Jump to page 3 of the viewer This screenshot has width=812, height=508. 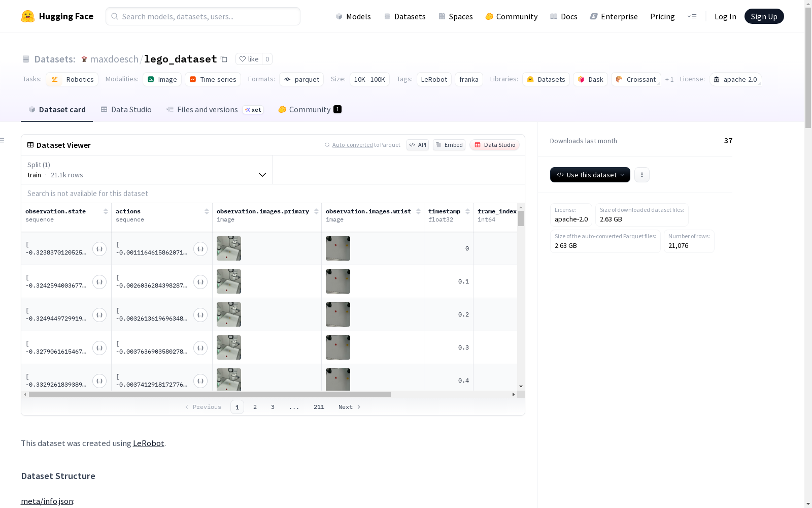(x=273, y=407)
